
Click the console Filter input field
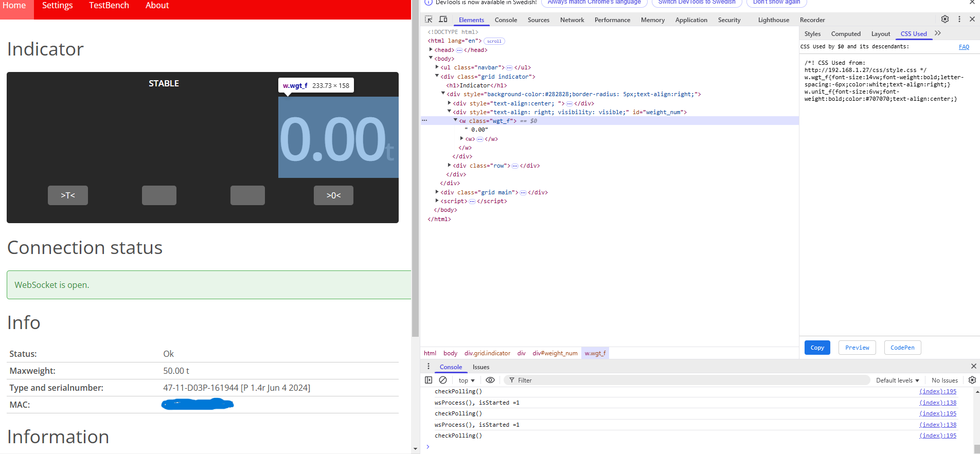(x=689, y=380)
